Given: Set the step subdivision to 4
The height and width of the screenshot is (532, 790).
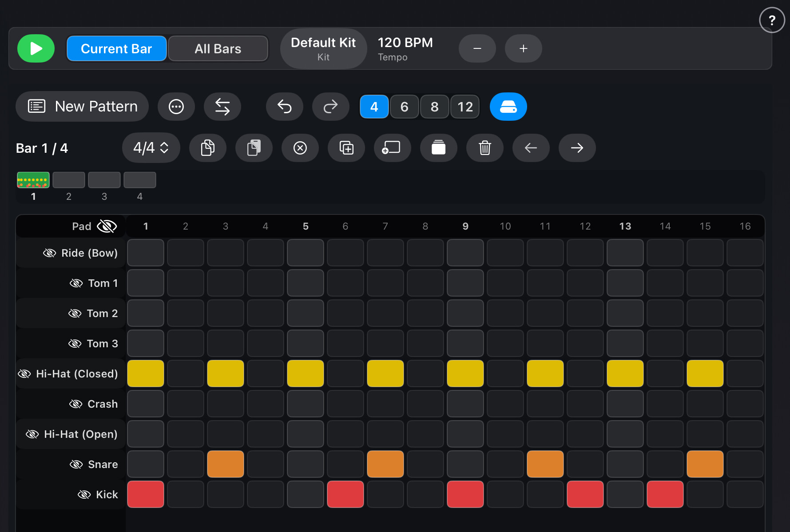Looking at the screenshot, I should click(x=374, y=107).
